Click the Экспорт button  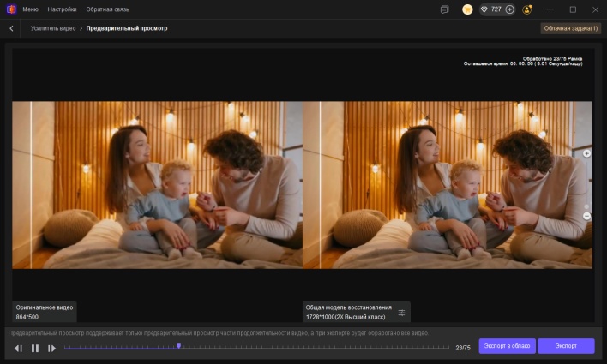pos(565,346)
